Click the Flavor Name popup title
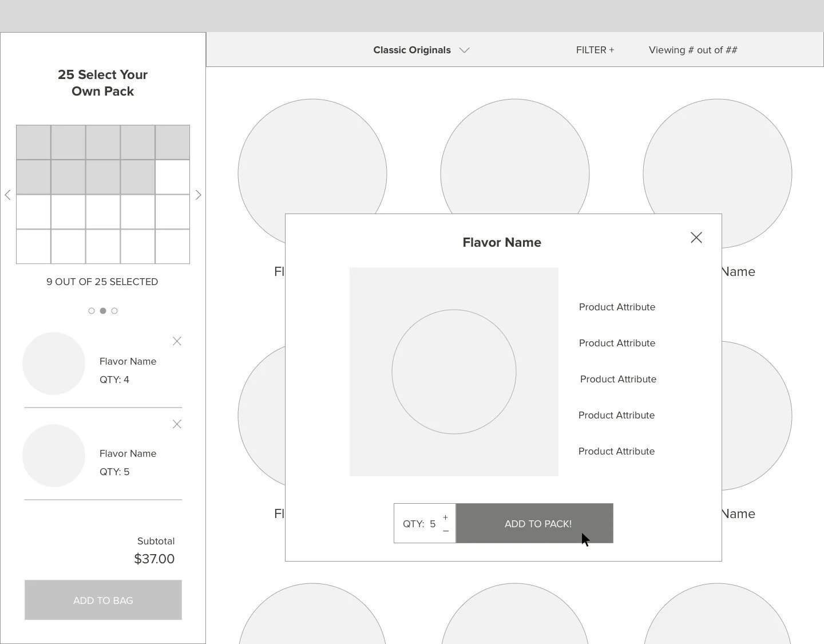The image size is (824, 644). click(502, 242)
